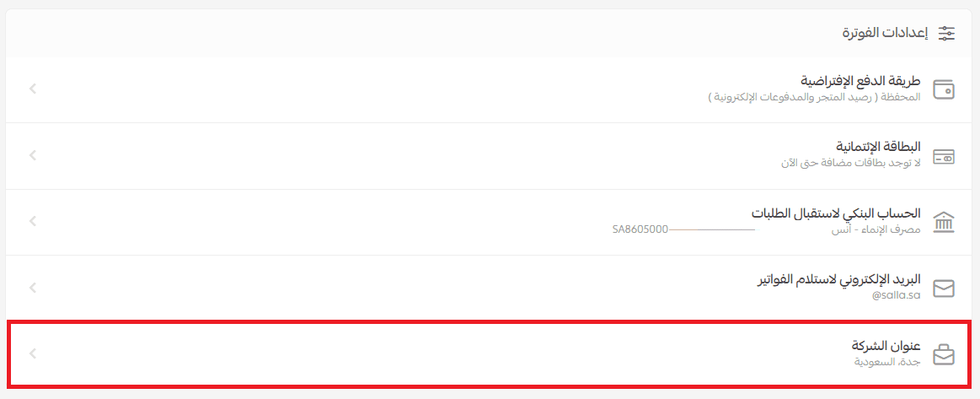Open الحساب البنكي لاستقبال الطلبات setting
The width and height of the screenshot is (980, 399).
click(836, 213)
